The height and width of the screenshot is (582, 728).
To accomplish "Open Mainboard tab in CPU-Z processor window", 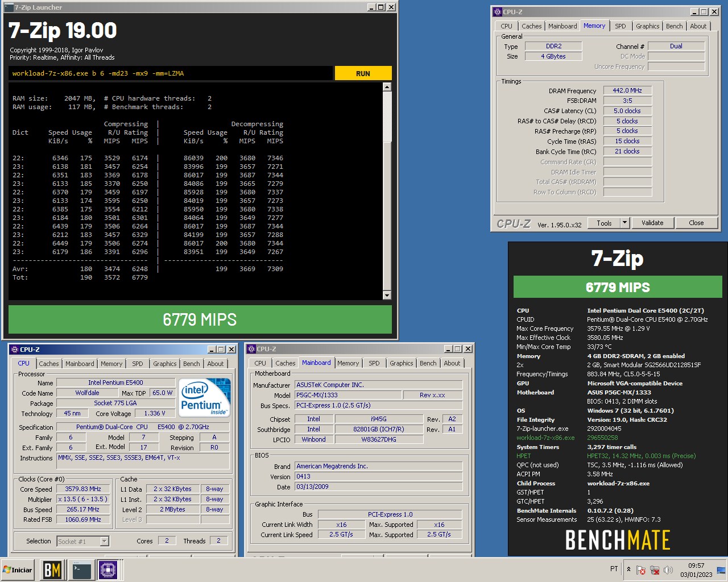I will 80,364.
